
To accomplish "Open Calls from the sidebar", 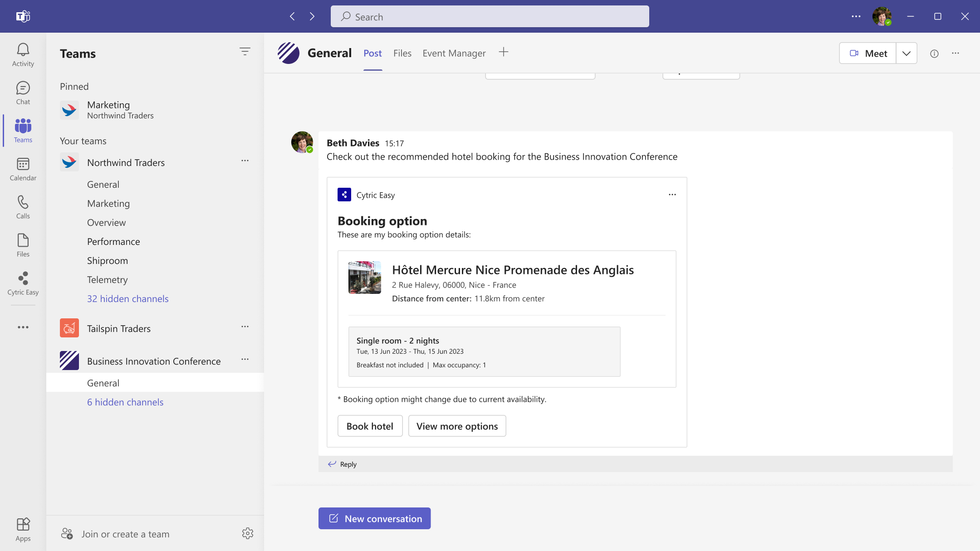I will [23, 207].
